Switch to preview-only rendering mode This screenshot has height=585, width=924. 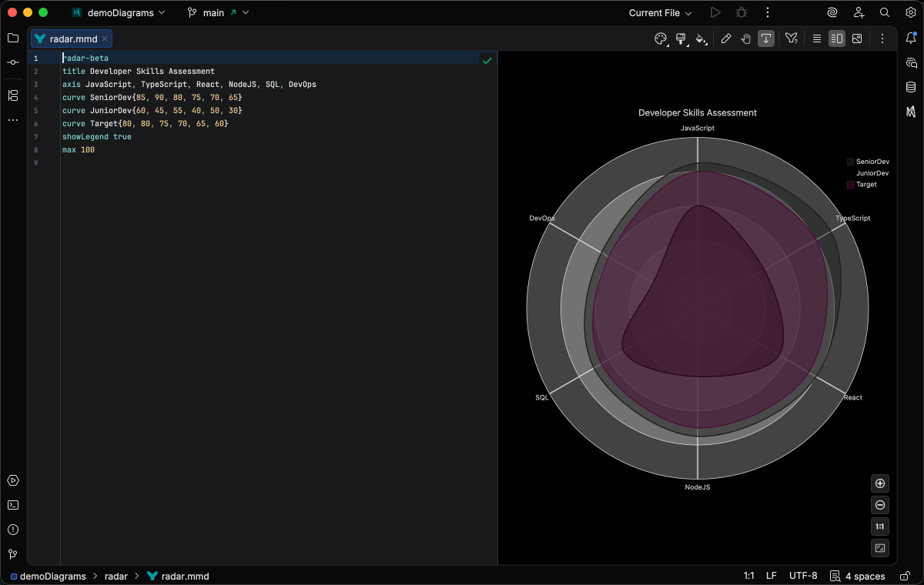coord(857,38)
